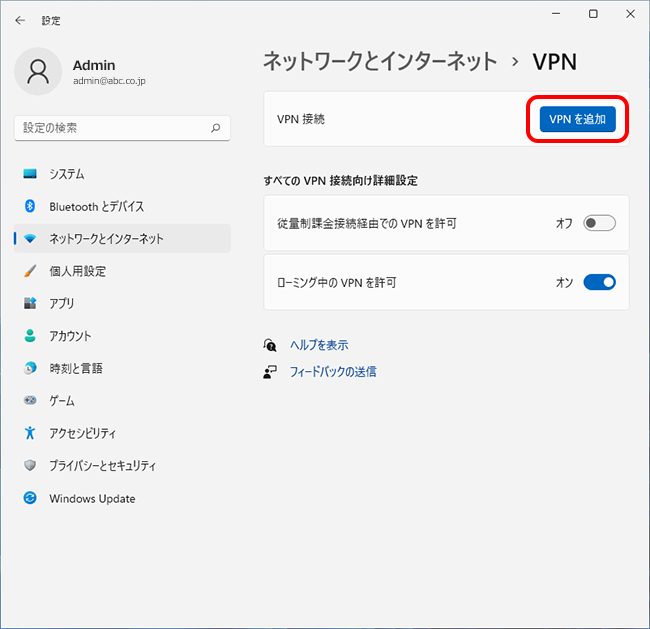The image size is (650, 629).
Task: Click the help icon beside ヘルプを表示
Action: tap(270, 345)
